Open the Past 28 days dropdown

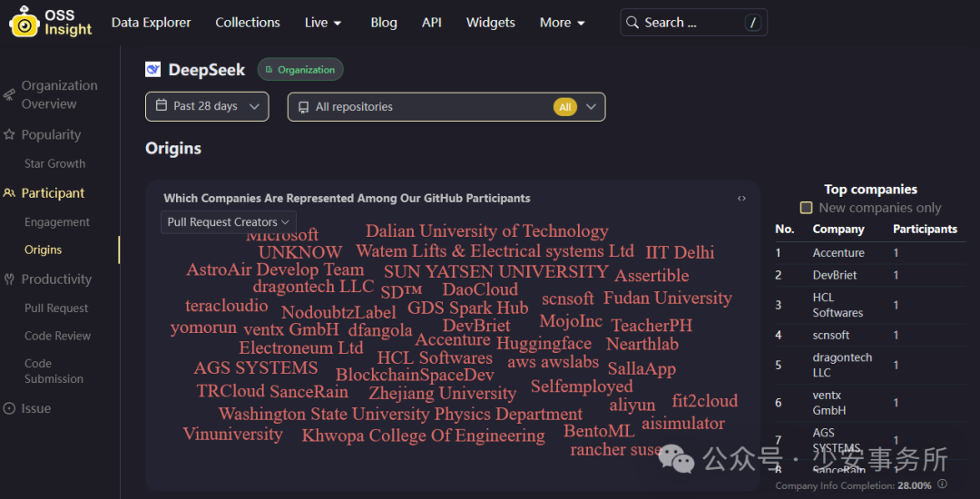[207, 106]
